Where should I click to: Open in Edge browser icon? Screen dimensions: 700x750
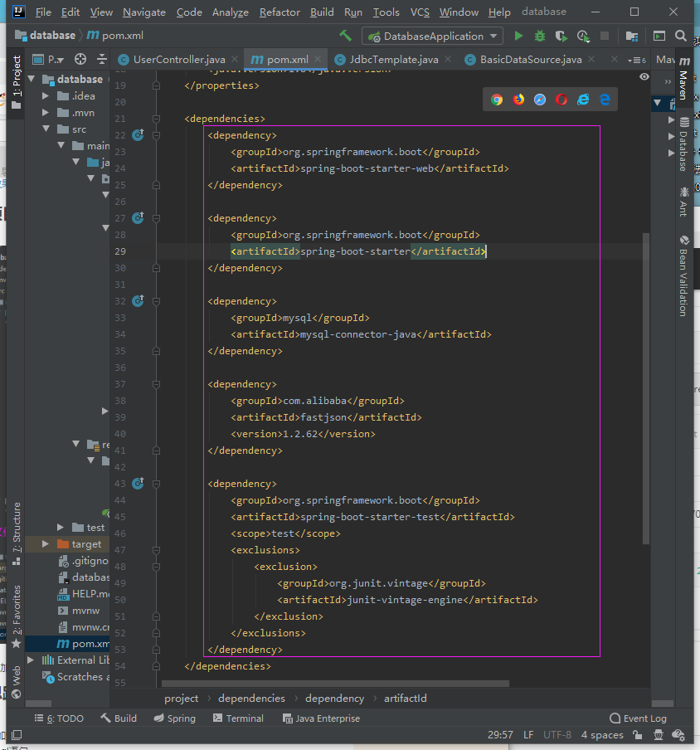click(x=605, y=100)
